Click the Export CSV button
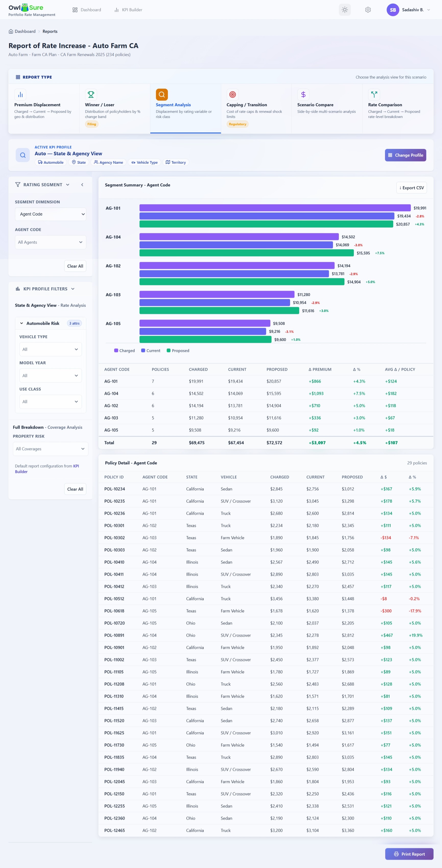 [411, 188]
